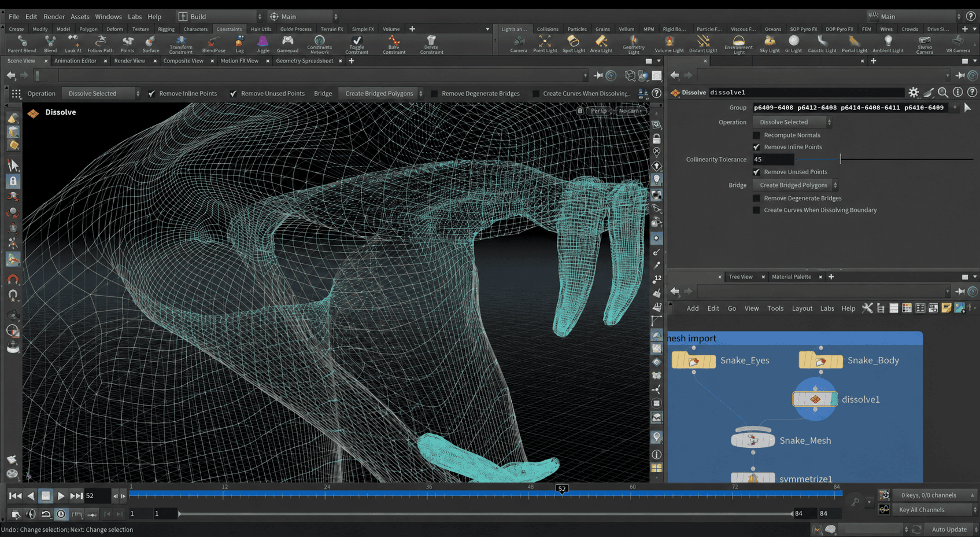Click the Auto Update button

click(949, 529)
